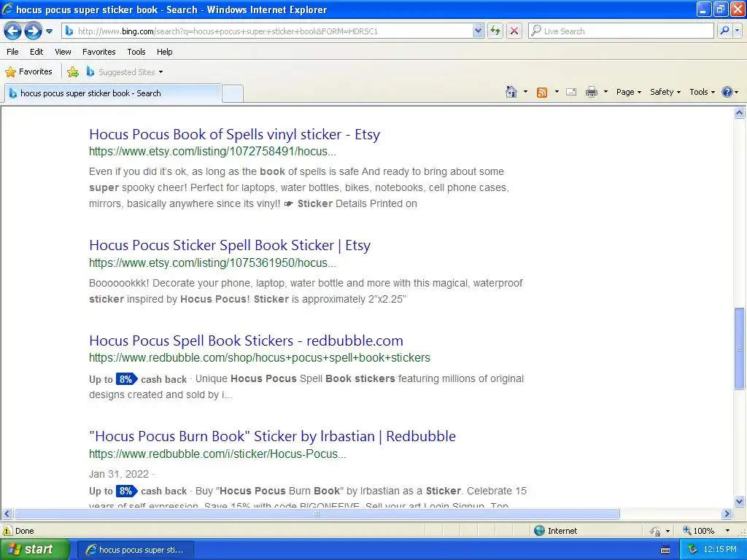Open the search provider options dropdown
The image size is (747, 560).
(737, 31)
